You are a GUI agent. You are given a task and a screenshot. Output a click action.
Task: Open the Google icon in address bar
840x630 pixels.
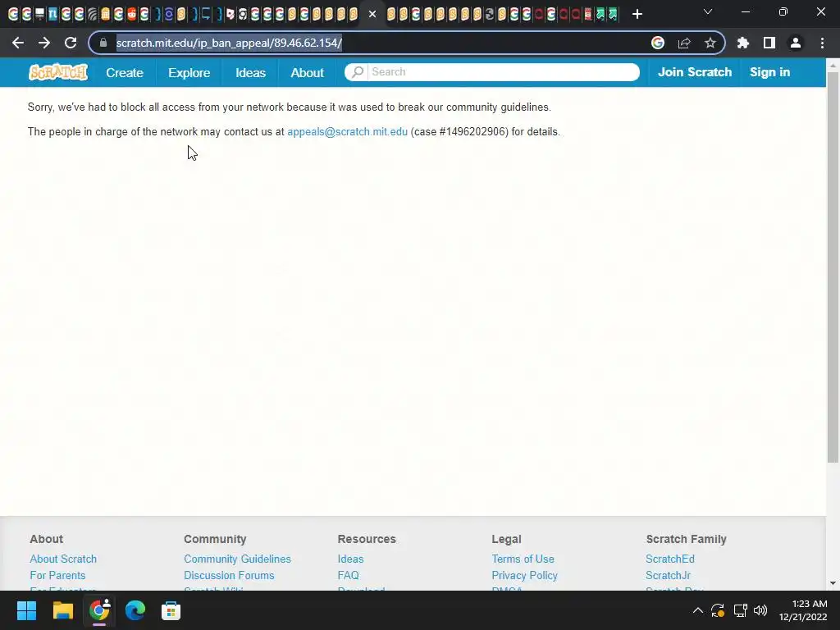pos(658,43)
